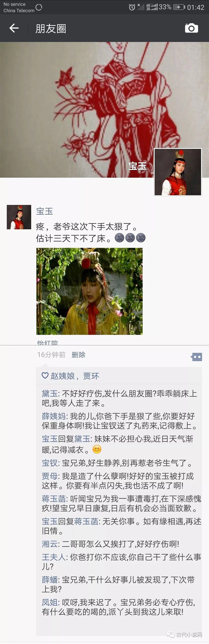Tap the heart likes icon
Viewport: 209px width, 644px height.
45,376
